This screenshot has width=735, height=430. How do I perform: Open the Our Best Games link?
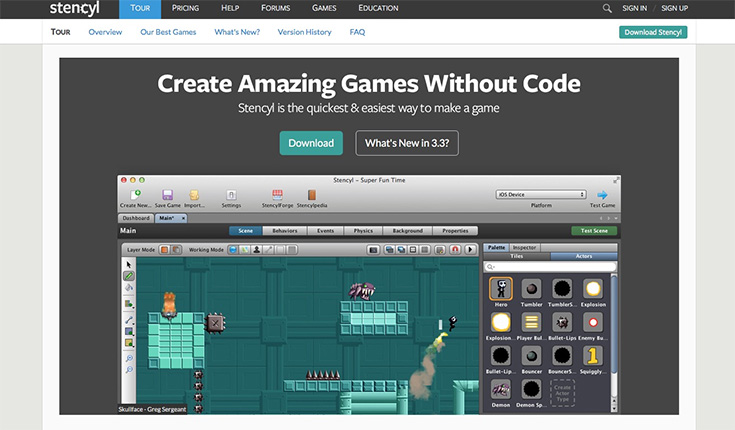(168, 32)
